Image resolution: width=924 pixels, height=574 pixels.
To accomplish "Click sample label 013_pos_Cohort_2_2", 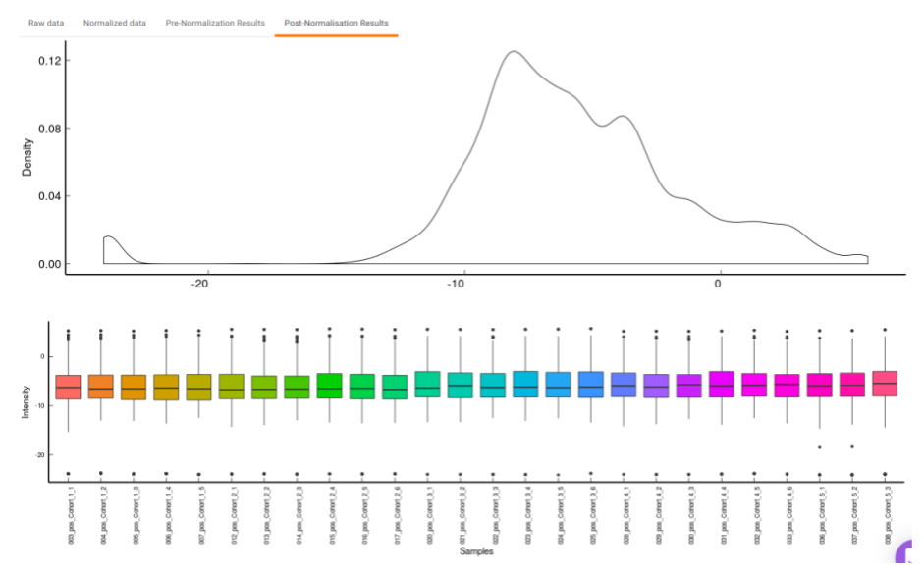I will (x=267, y=516).
